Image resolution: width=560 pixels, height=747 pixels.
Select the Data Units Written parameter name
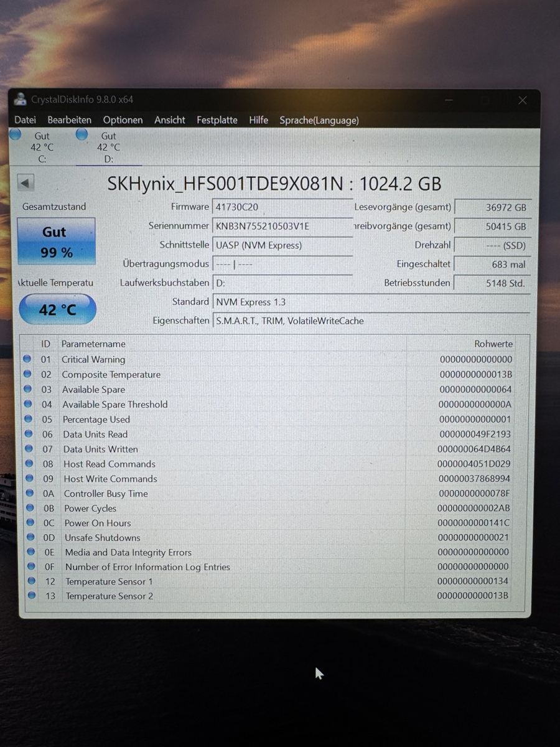pos(101,449)
